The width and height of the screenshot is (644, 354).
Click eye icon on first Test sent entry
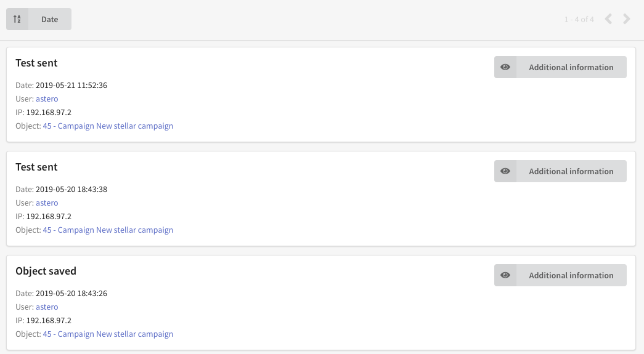pos(505,67)
